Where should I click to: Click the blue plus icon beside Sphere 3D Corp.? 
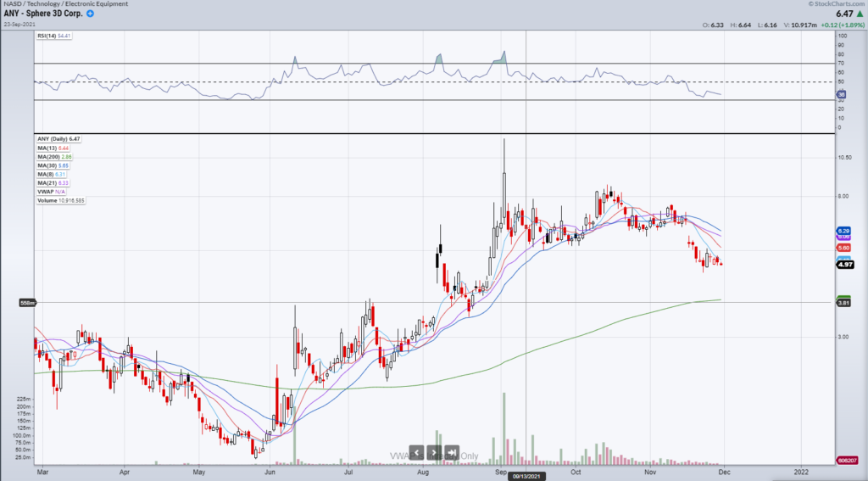(91, 14)
